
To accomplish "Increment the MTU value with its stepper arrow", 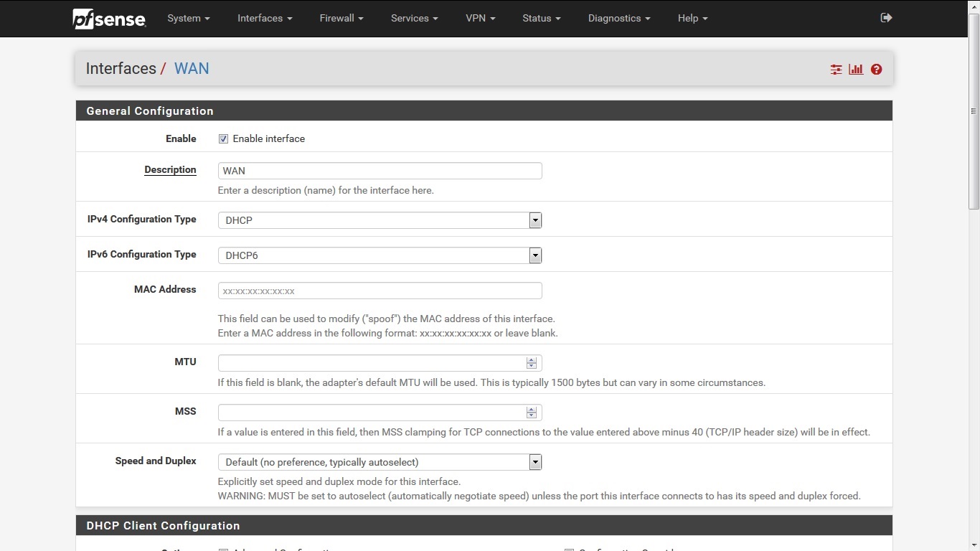I will click(x=532, y=359).
